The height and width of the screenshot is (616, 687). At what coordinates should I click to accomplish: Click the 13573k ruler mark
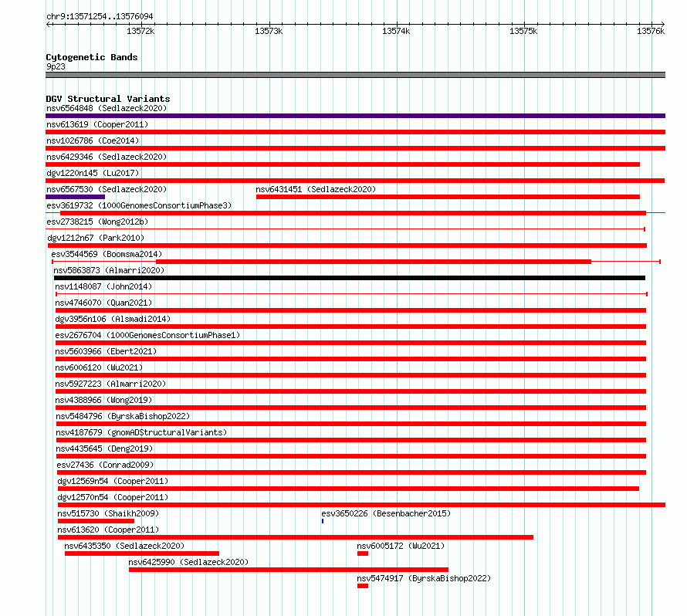(269, 31)
